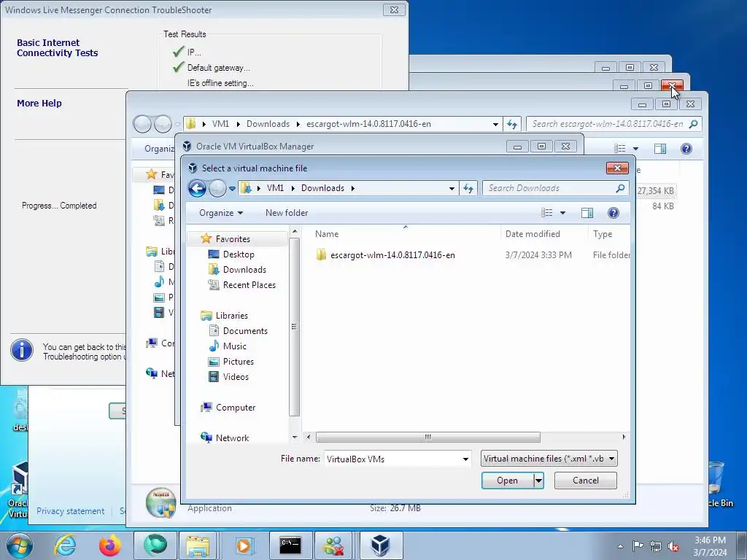Show hidden tray icons arrow
This screenshot has height=560, width=747.
(620, 546)
